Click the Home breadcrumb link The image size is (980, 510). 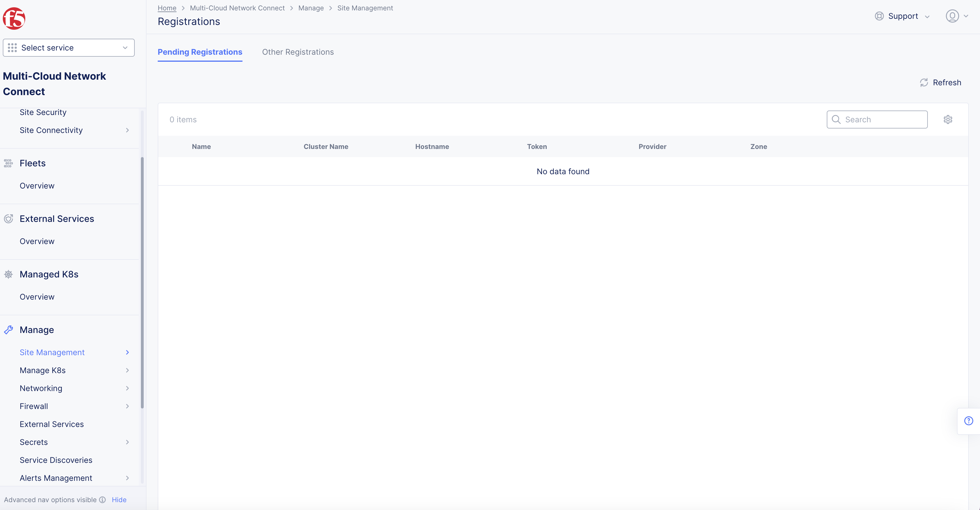click(x=167, y=8)
